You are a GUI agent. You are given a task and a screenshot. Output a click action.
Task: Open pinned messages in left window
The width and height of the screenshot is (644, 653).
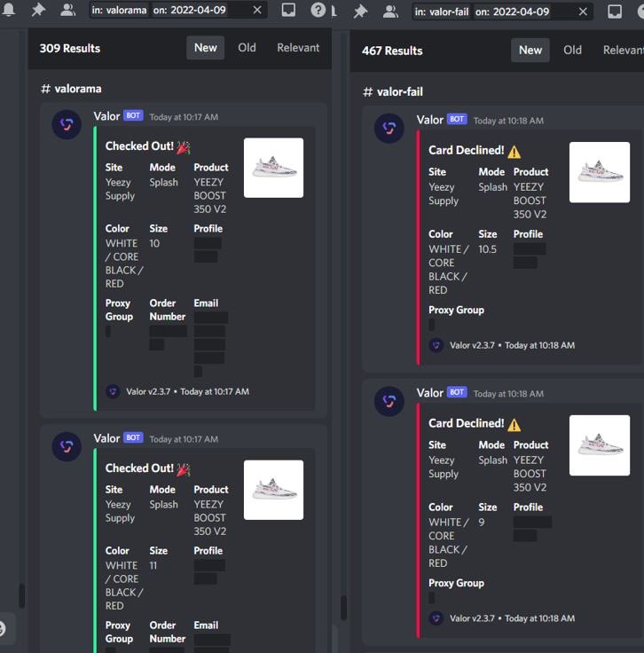pyautogui.click(x=38, y=10)
